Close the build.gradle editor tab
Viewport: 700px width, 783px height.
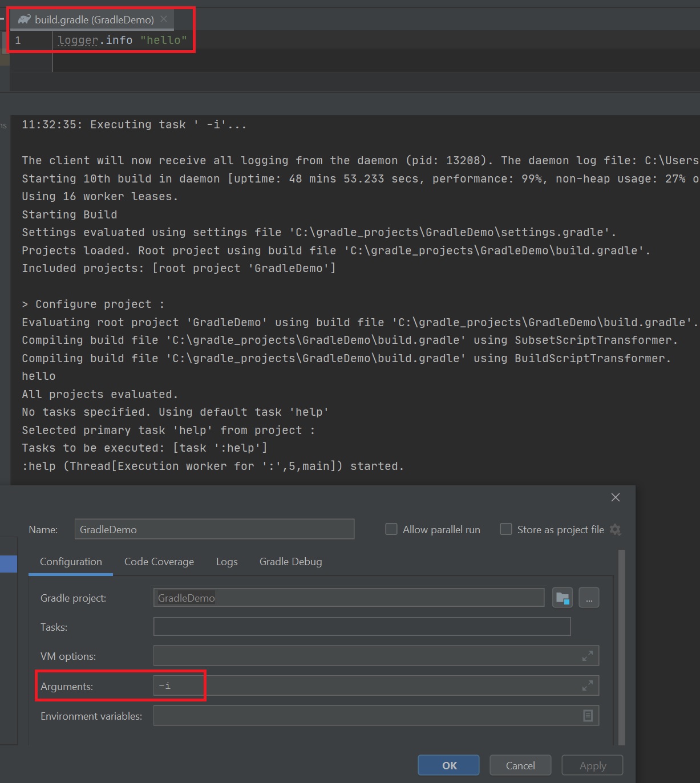click(x=164, y=19)
